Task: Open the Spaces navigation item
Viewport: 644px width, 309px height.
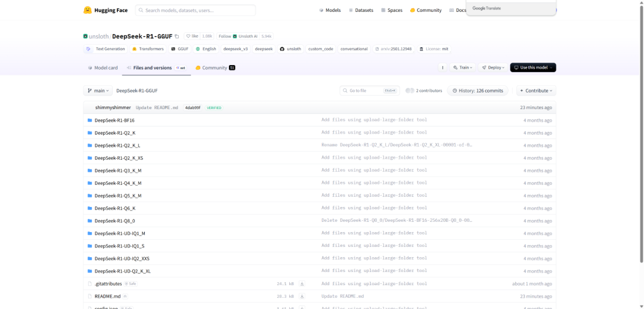Action: click(x=392, y=10)
